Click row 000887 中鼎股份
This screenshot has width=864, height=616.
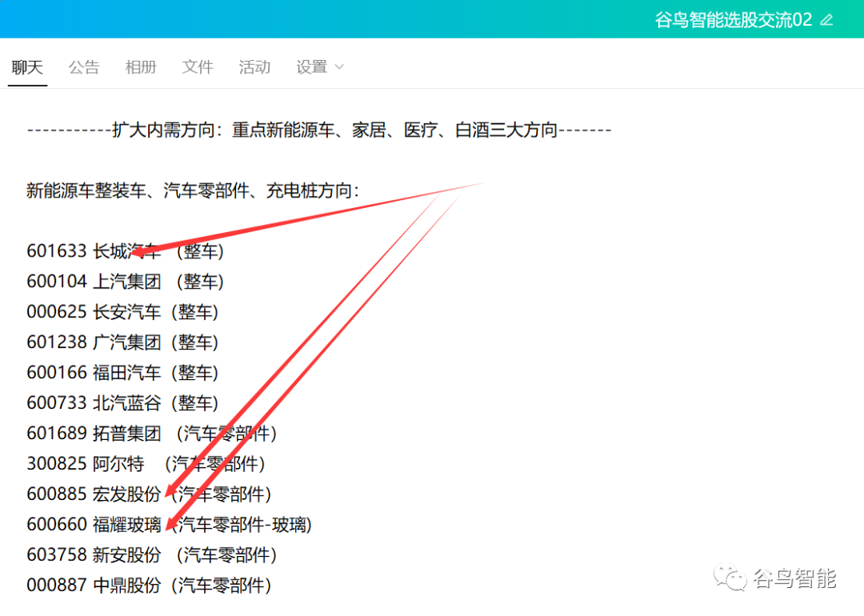click(149, 585)
